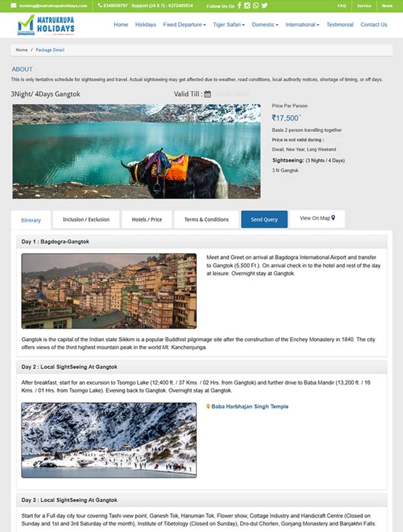Click the map pin beside Baba Harbhajan Singh Temple
The height and width of the screenshot is (532, 403).
pos(208,406)
